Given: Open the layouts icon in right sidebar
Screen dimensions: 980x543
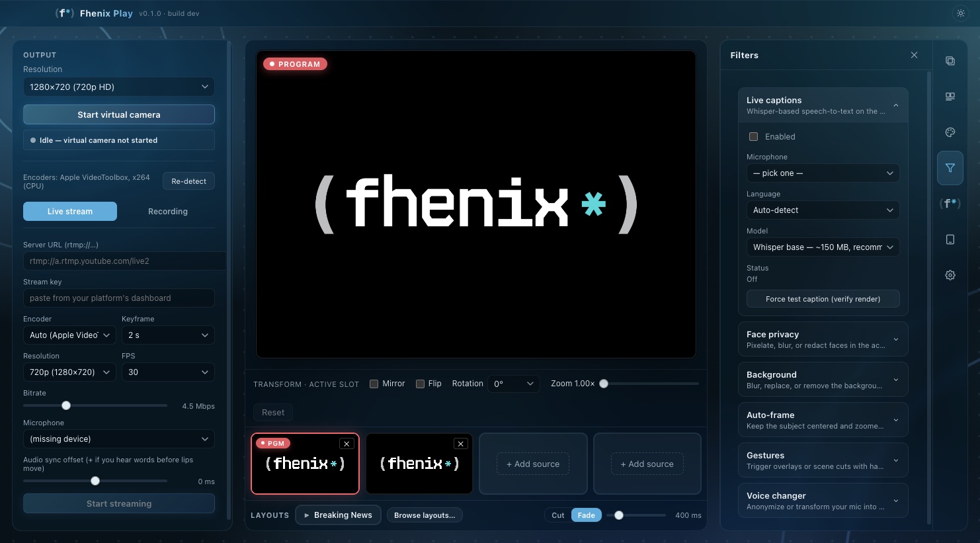Looking at the screenshot, I should 950,97.
